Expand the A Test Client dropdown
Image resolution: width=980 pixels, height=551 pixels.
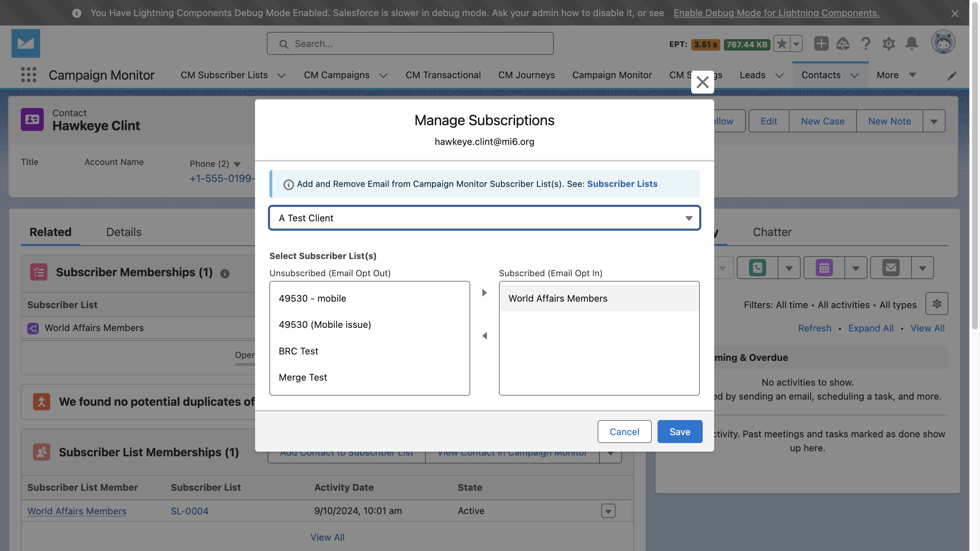[484, 218]
